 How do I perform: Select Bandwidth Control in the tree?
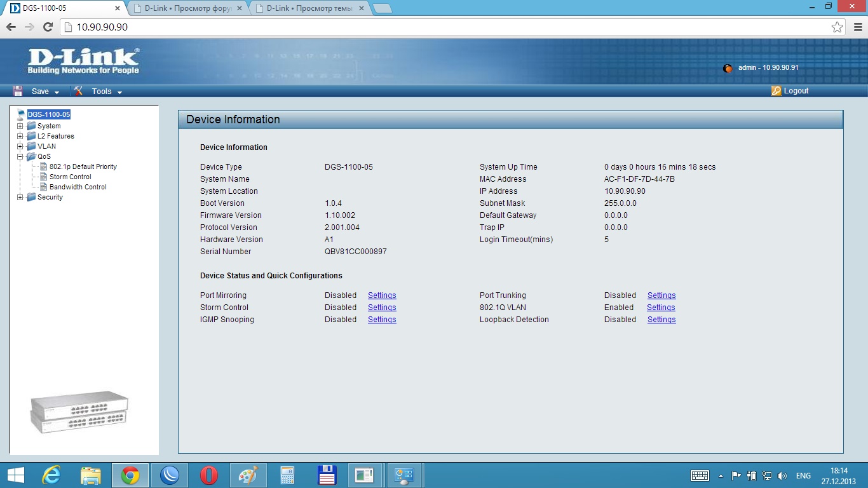(x=78, y=187)
